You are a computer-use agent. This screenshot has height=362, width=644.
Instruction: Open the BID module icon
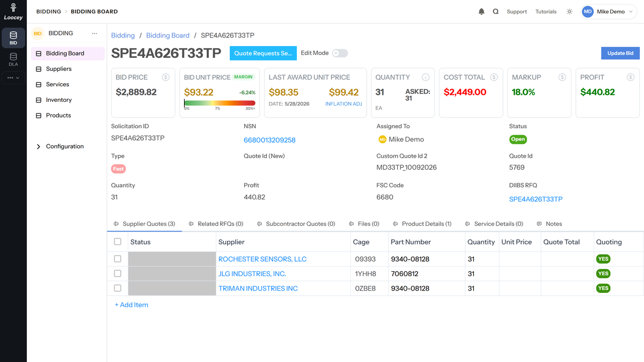click(x=13, y=38)
